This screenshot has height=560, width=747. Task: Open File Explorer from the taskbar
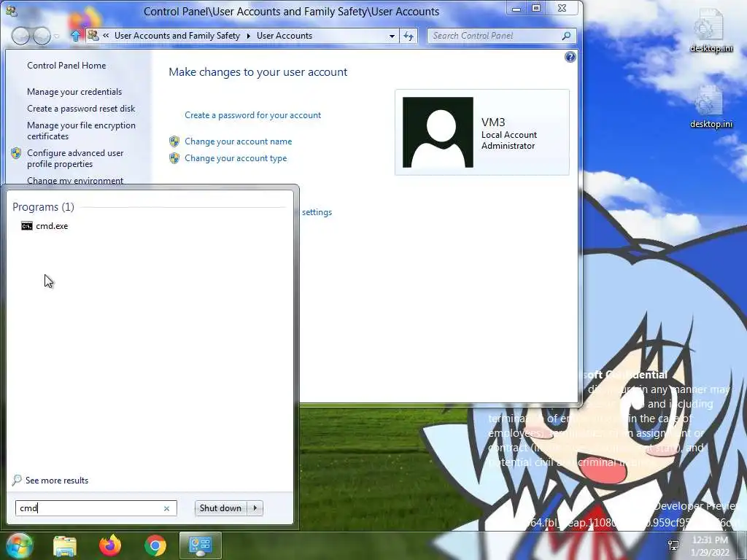pyautogui.click(x=65, y=545)
